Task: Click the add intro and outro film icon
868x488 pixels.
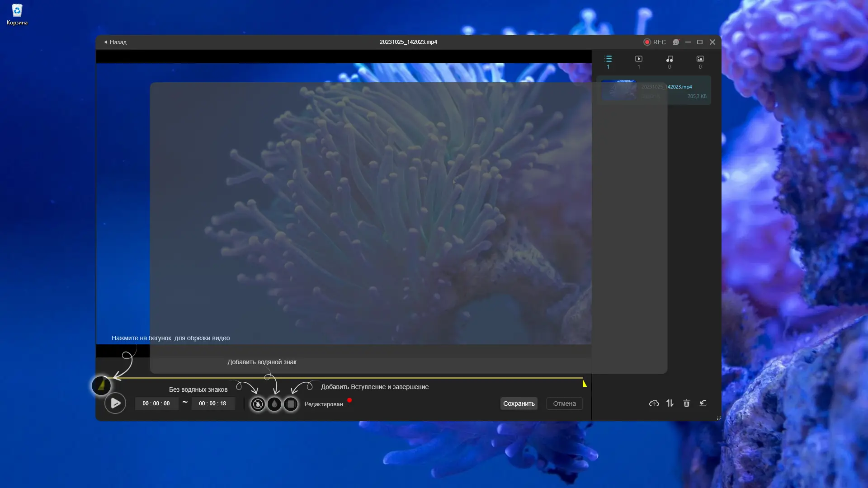Action: pyautogui.click(x=291, y=404)
